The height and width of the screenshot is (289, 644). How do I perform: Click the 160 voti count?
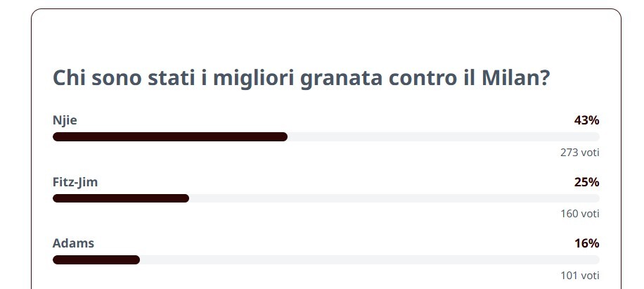(x=580, y=214)
